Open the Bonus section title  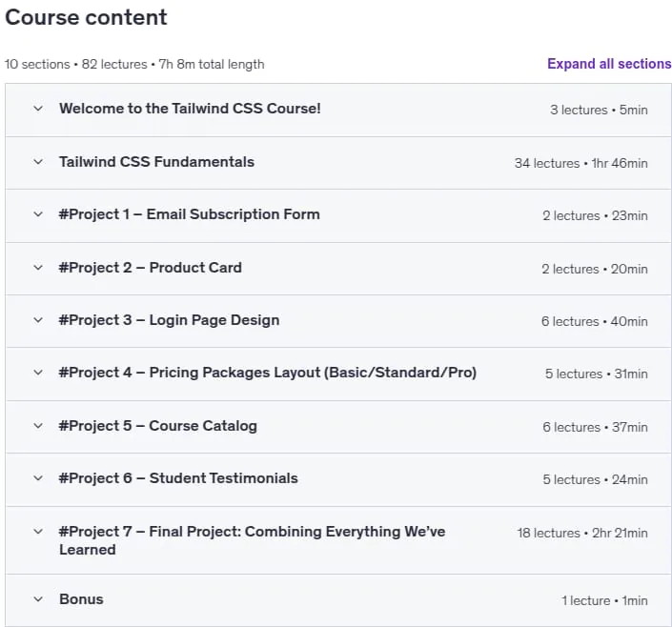81,599
